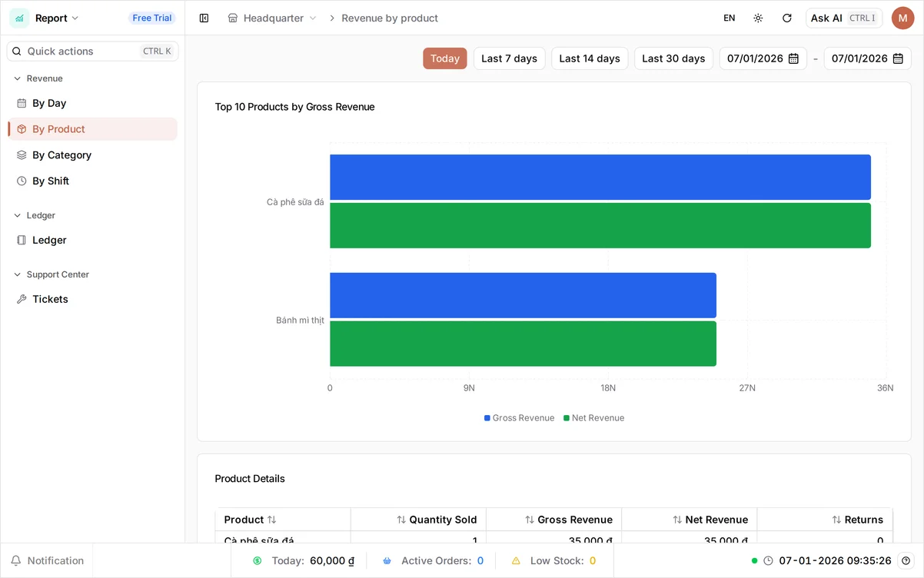Select the By Product menu item
The width and height of the screenshot is (924, 578).
click(92, 129)
